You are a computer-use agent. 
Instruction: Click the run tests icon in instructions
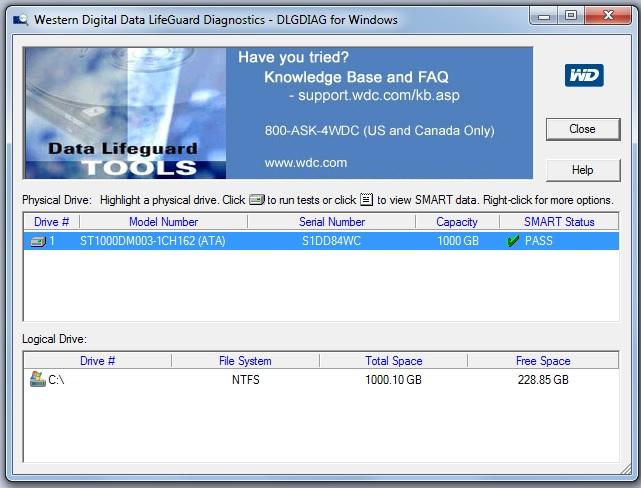click(x=257, y=200)
